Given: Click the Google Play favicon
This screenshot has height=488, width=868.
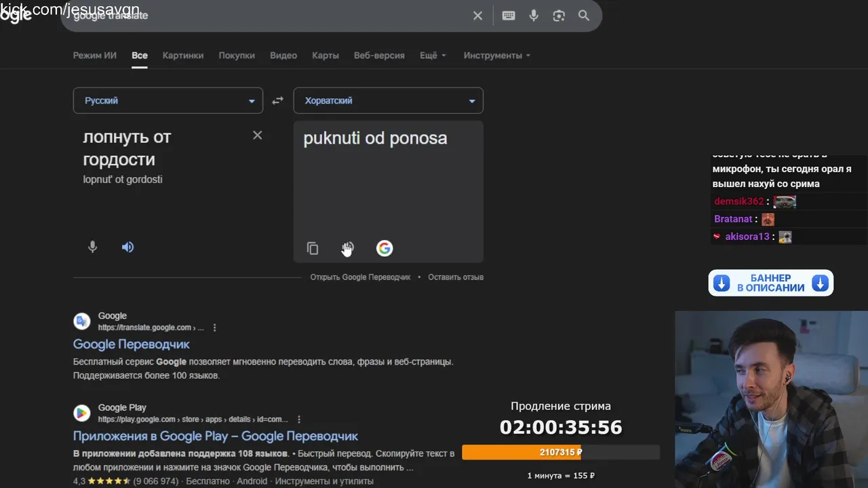Looking at the screenshot, I should pos(82,413).
